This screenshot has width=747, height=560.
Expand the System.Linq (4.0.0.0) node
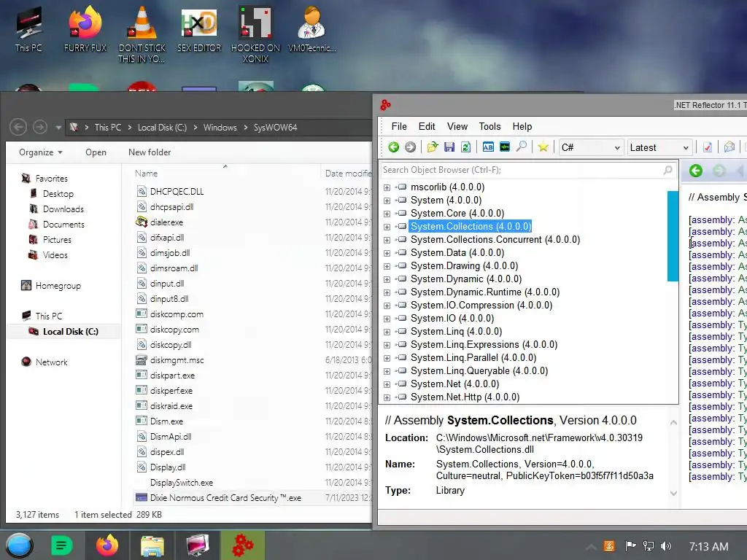387,332
